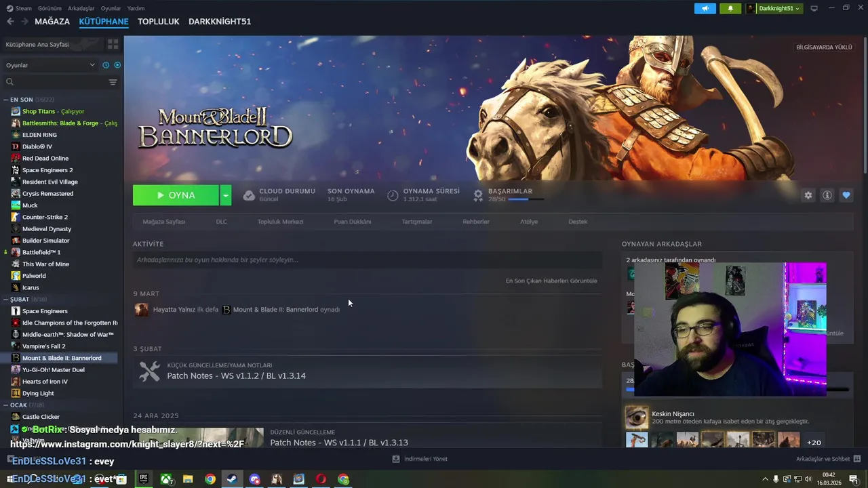This screenshot has height=488, width=868.
Task: Collapse the OCAK section
Action: coord(5,405)
